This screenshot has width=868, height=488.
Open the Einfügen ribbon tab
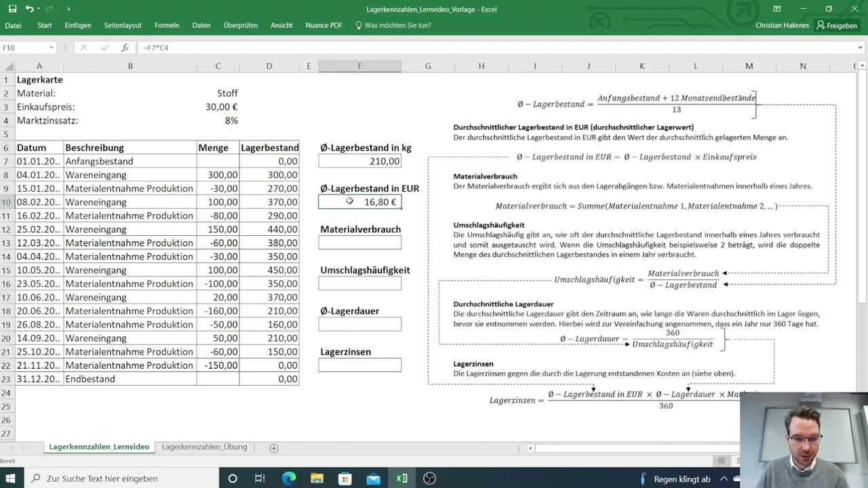coord(78,25)
